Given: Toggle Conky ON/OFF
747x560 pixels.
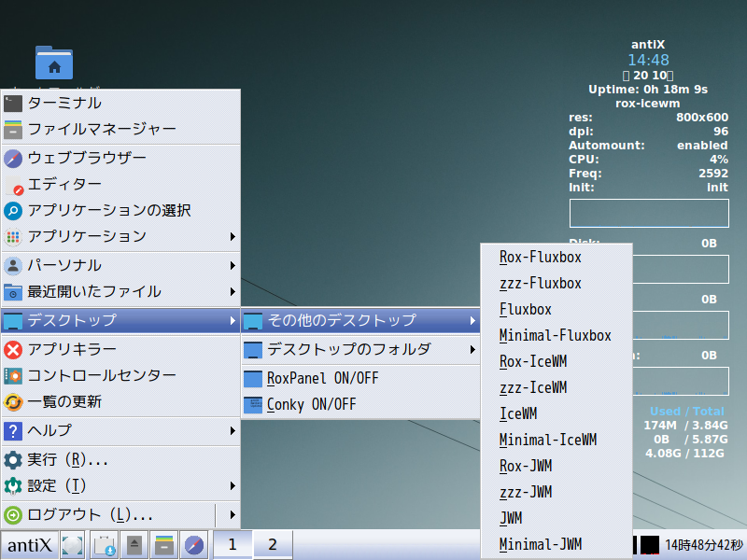Looking at the screenshot, I should point(360,404).
